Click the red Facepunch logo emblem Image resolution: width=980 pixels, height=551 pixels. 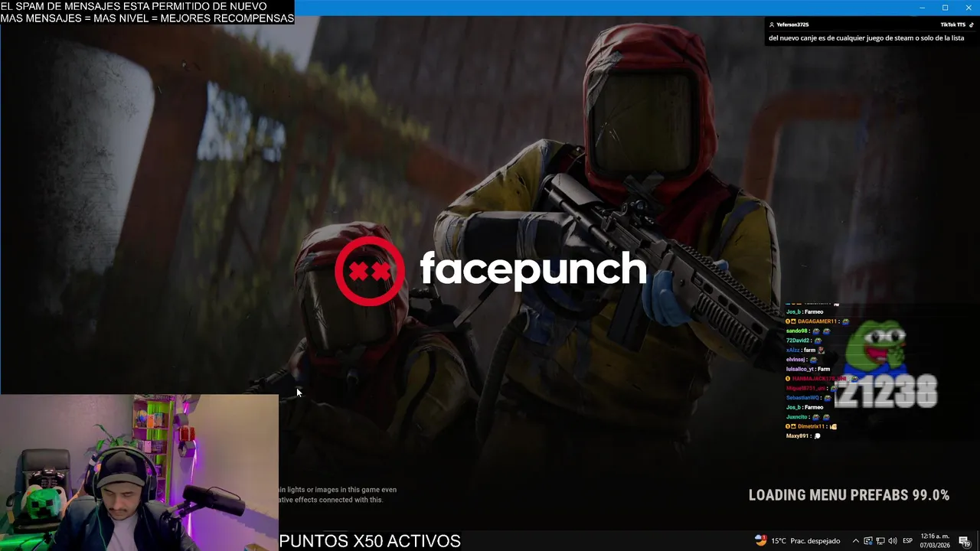tap(370, 271)
